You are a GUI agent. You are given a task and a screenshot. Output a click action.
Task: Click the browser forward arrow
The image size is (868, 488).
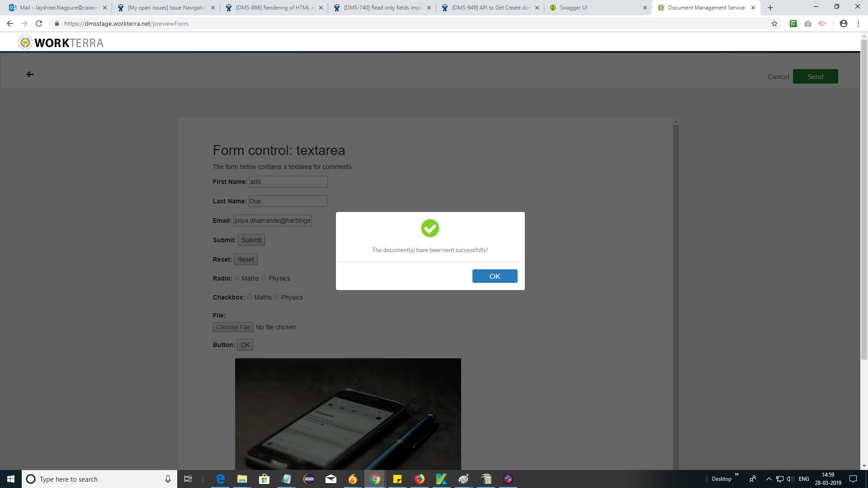[24, 23]
